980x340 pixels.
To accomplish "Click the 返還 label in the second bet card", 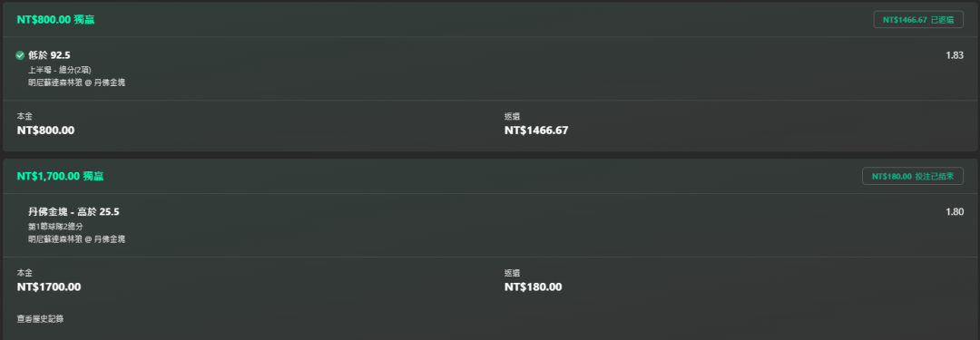I will [x=512, y=273].
